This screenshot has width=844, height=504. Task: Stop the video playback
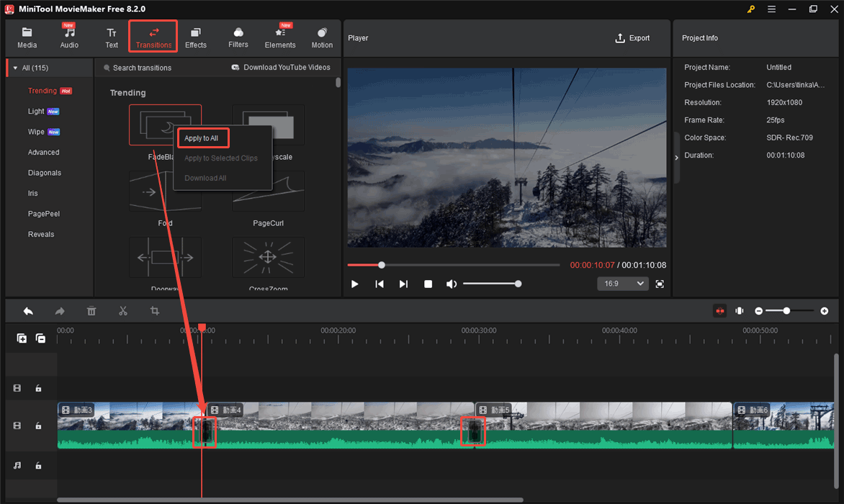(x=428, y=284)
